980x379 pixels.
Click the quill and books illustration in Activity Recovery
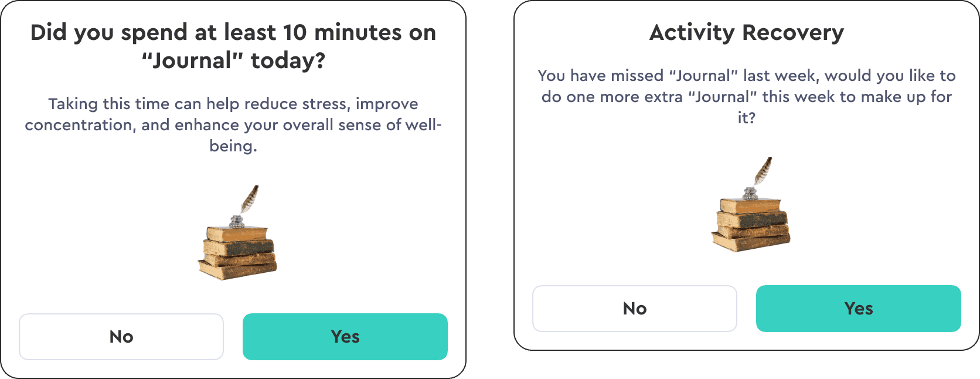click(751, 208)
